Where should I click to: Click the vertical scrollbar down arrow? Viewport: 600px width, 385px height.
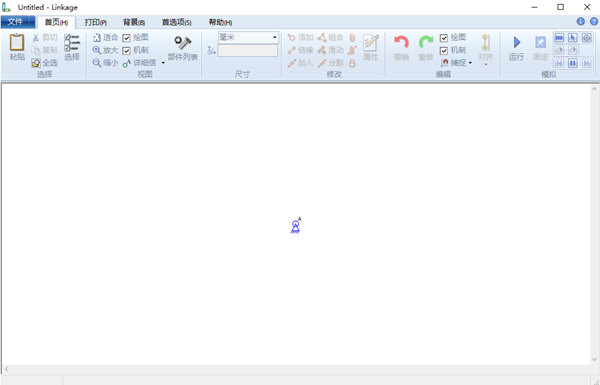[594, 359]
